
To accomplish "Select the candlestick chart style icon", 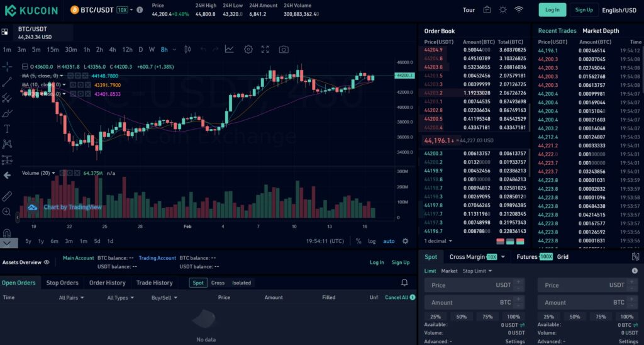I will [187, 50].
